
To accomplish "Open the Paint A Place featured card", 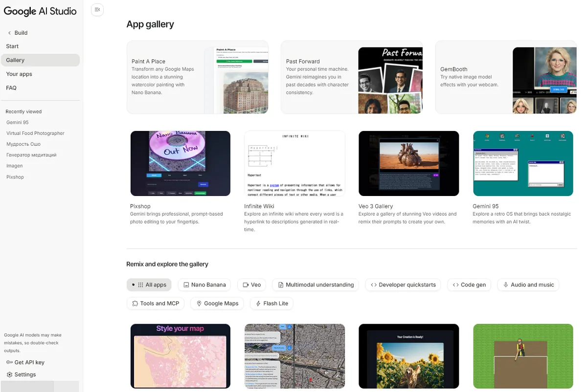I will (197, 77).
